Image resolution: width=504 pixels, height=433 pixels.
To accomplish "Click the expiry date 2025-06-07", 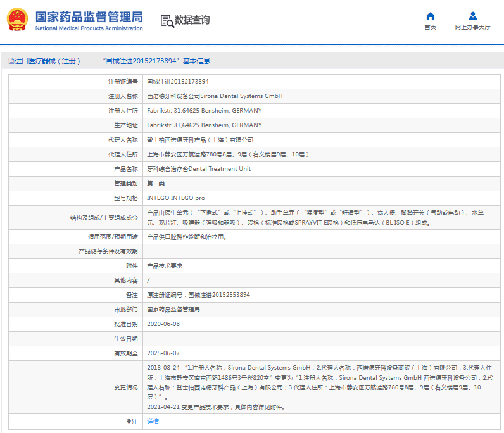I will (x=163, y=353).
